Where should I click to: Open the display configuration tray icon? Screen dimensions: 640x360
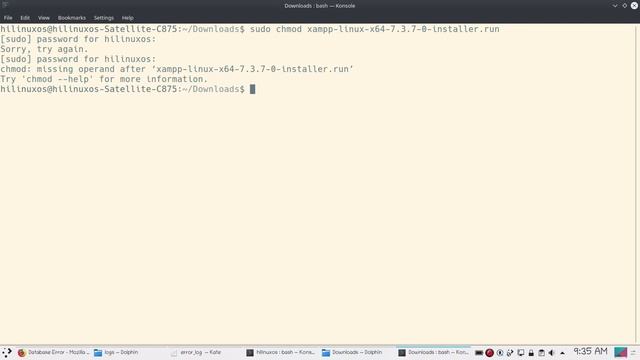[521, 353]
